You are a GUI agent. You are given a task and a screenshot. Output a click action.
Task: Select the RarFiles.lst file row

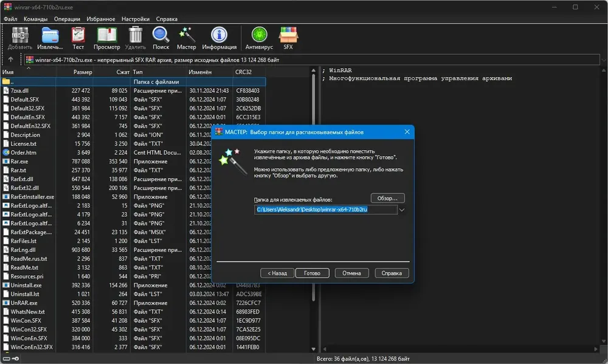coord(133,241)
